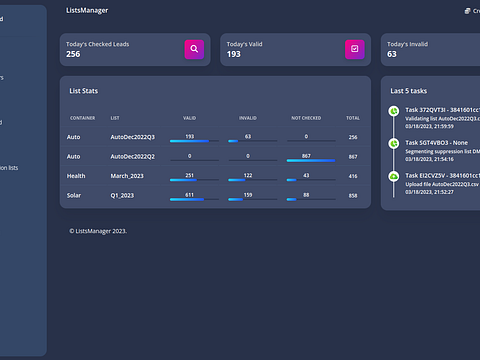Screen dimensions: 480x360
Task: Click the INVALID column header
Action: [x=248, y=118]
